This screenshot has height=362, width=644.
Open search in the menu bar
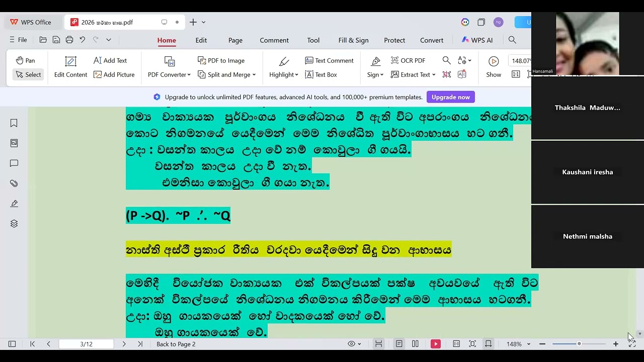click(512, 40)
